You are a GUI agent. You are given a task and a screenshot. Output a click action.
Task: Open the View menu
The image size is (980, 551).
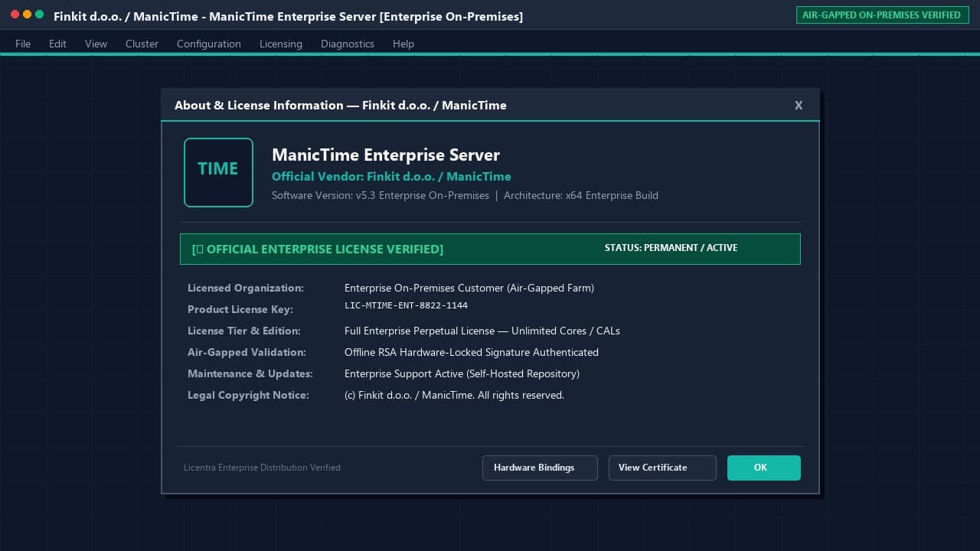(96, 44)
